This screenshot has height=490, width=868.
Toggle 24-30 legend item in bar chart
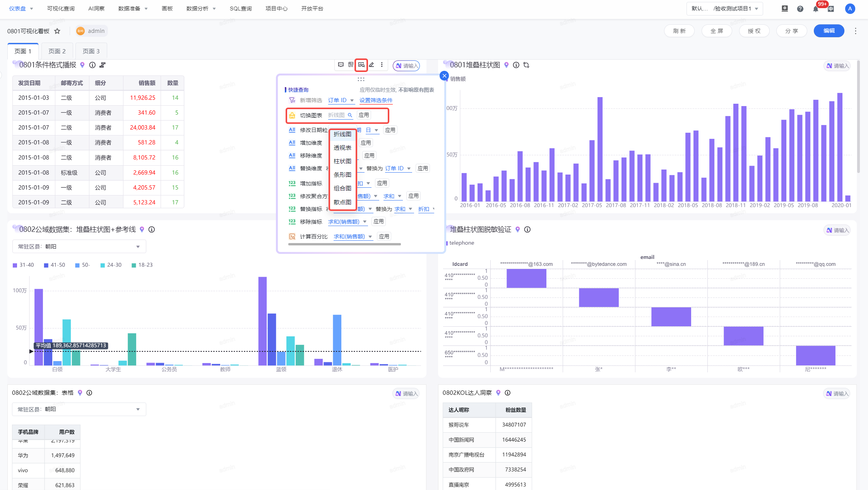click(x=111, y=265)
